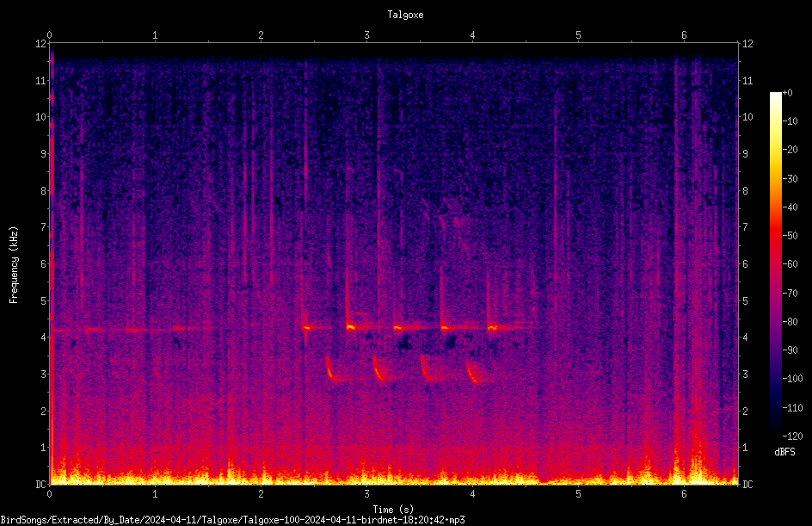Click the Talgoxe title at top
This screenshot has height=526, width=812.
(x=405, y=15)
